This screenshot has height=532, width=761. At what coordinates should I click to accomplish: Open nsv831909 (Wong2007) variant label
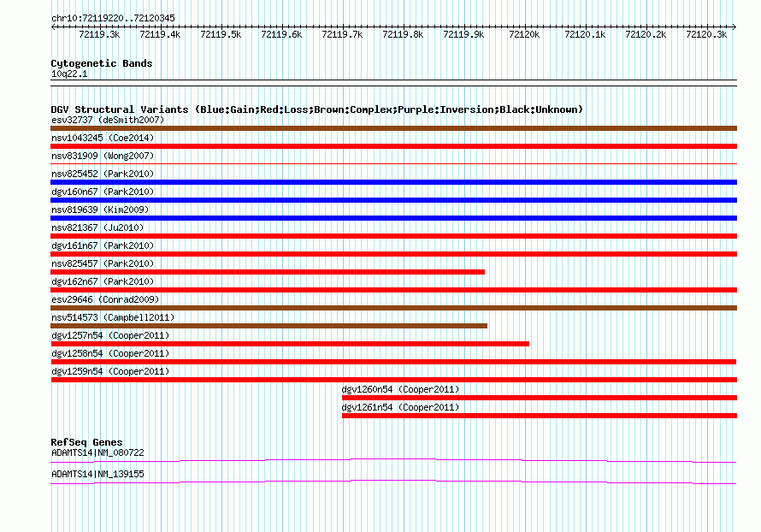tap(103, 156)
